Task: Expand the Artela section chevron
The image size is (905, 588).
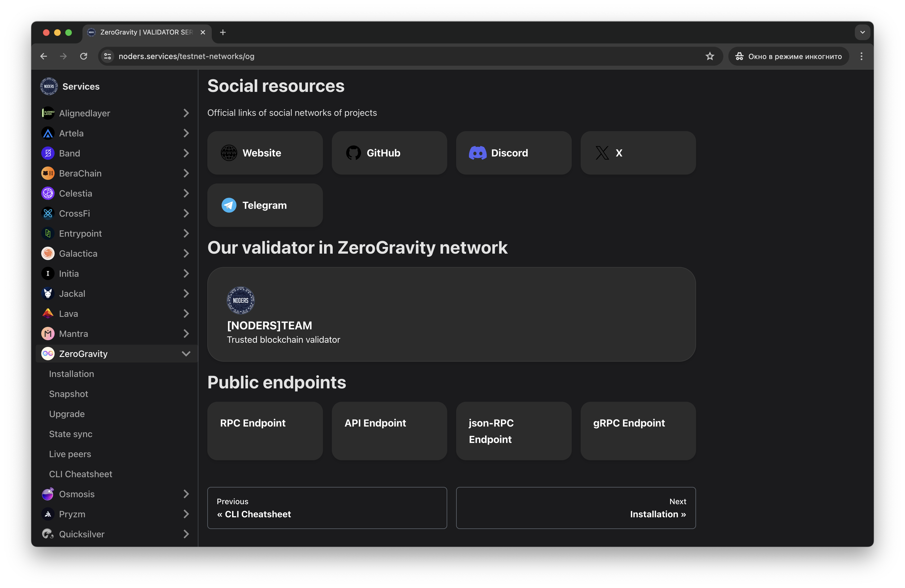Action: pos(186,133)
